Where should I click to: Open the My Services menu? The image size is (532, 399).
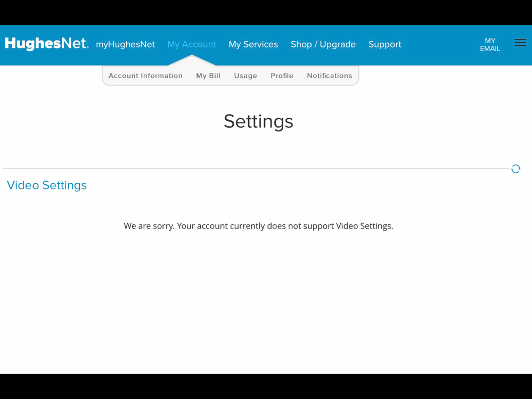coord(253,45)
